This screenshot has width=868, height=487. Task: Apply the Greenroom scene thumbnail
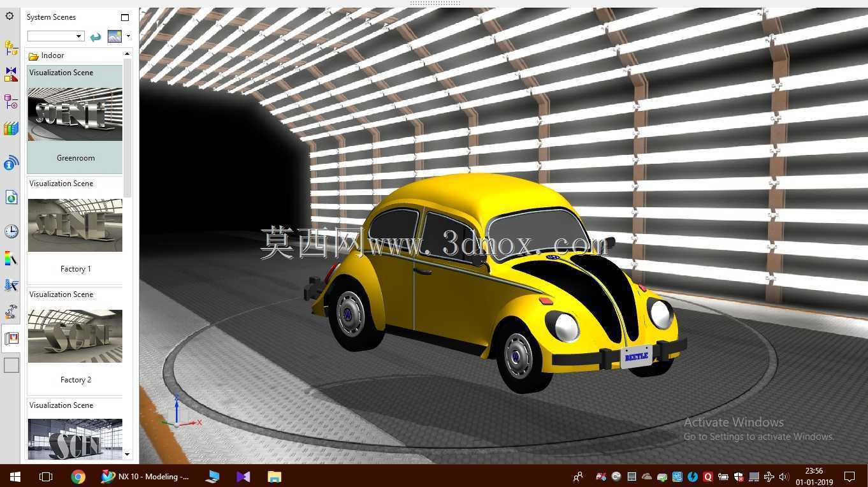pos(75,115)
